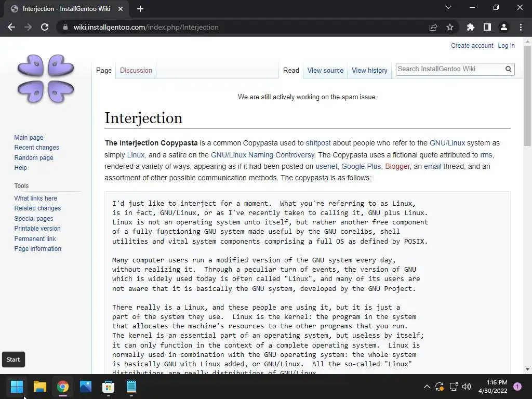Click the scrollbar down arrow

click(x=527, y=369)
